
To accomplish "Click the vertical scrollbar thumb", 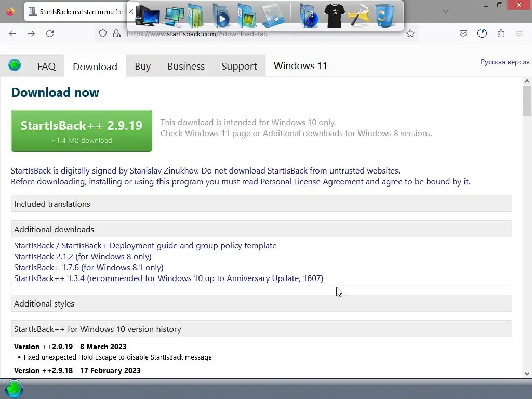I will (x=527, y=101).
